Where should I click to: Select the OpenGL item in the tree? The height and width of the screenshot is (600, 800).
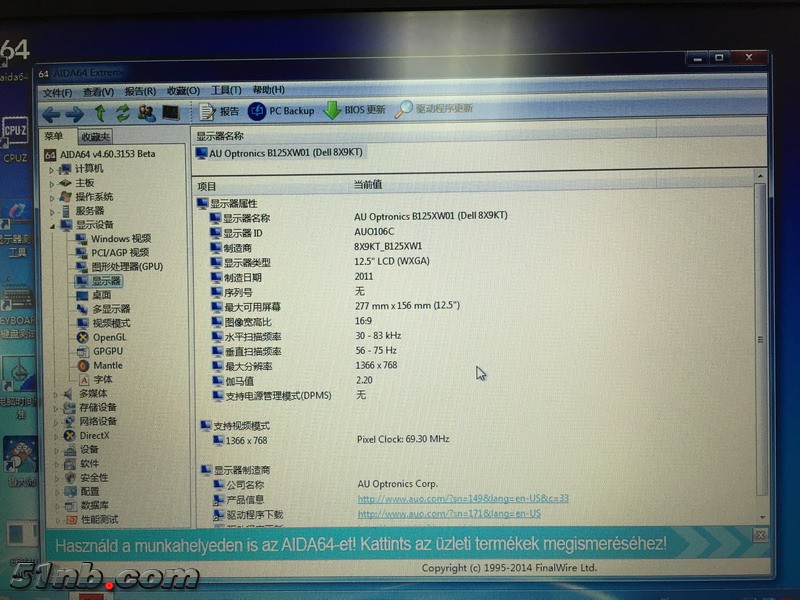[x=109, y=337]
